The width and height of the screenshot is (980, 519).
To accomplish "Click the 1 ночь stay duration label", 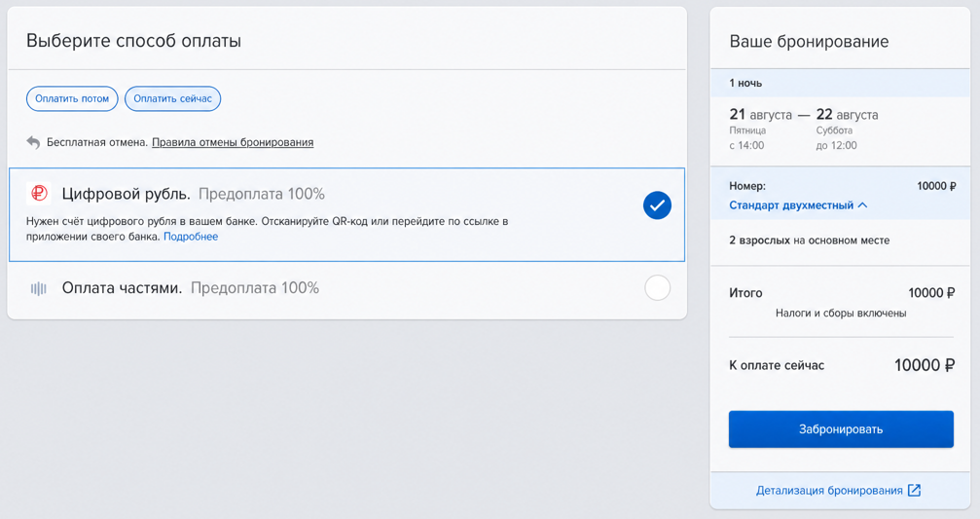I will (x=745, y=83).
